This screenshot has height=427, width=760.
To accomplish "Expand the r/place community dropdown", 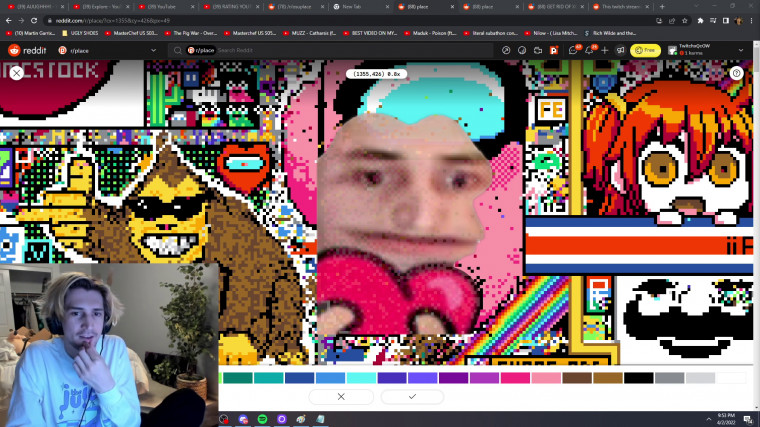I will [154, 50].
